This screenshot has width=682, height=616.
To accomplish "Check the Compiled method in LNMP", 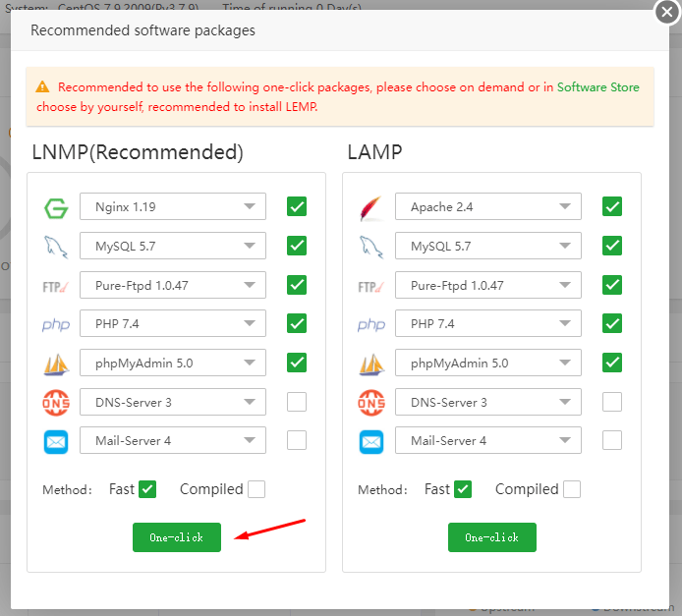I will pyautogui.click(x=256, y=489).
